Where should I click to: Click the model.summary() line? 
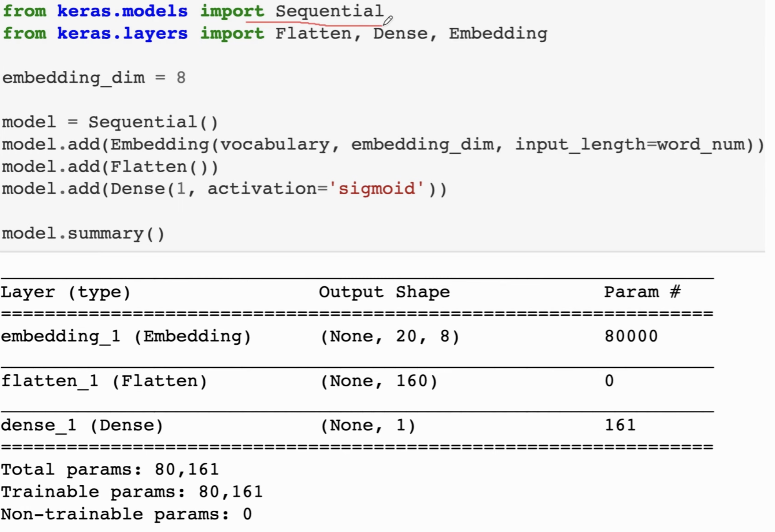pyautogui.click(x=83, y=233)
